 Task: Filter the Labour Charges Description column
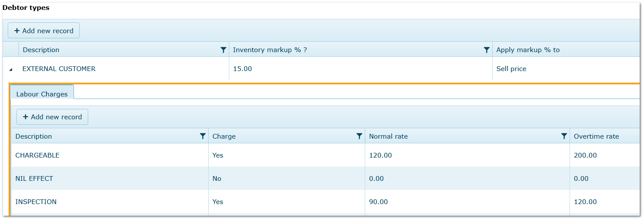pos(203,136)
